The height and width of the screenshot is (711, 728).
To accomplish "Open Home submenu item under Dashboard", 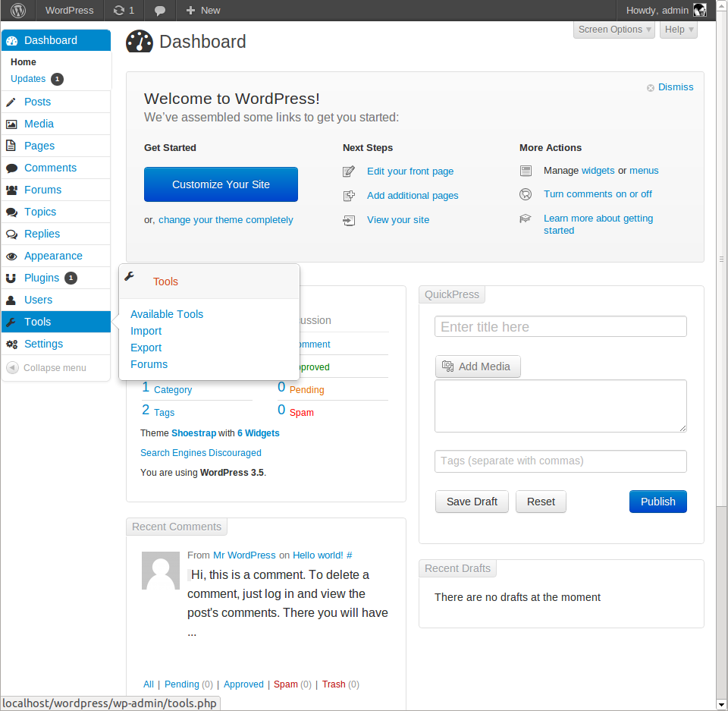I will 24,62.
